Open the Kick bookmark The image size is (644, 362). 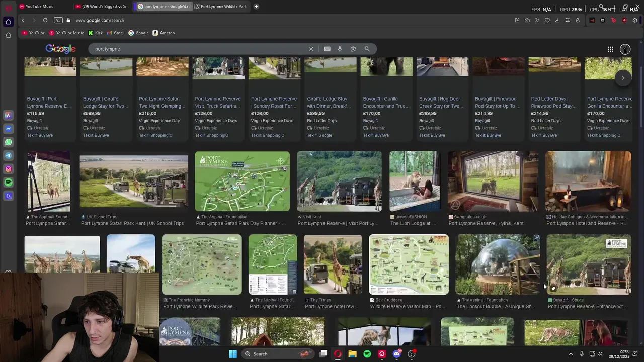pos(95,33)
